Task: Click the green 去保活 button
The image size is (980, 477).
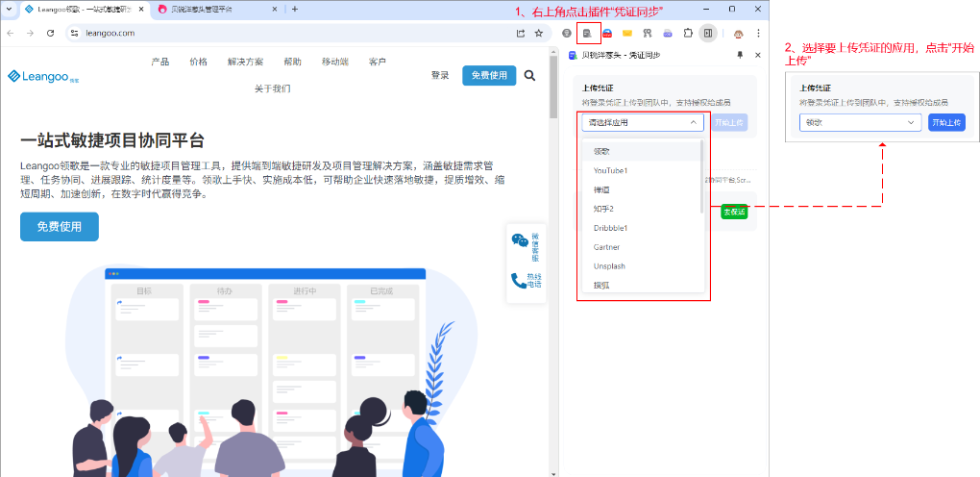Action: point(734,213)
